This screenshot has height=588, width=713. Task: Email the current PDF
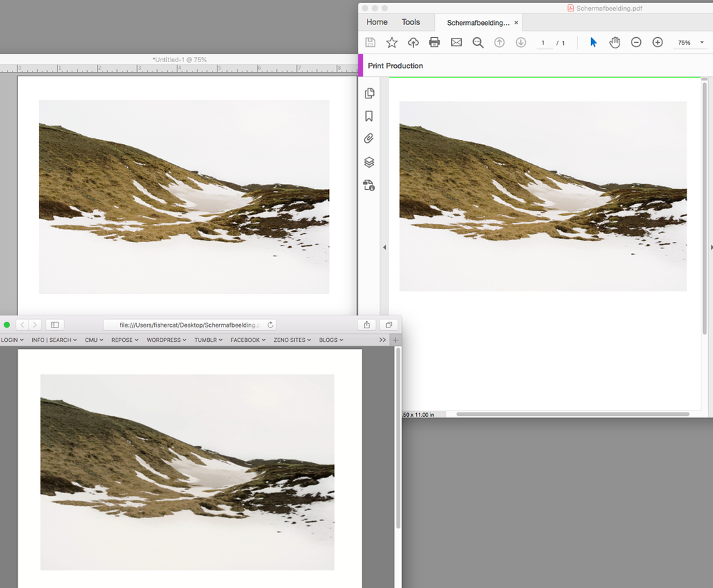[x=456, y=42]
